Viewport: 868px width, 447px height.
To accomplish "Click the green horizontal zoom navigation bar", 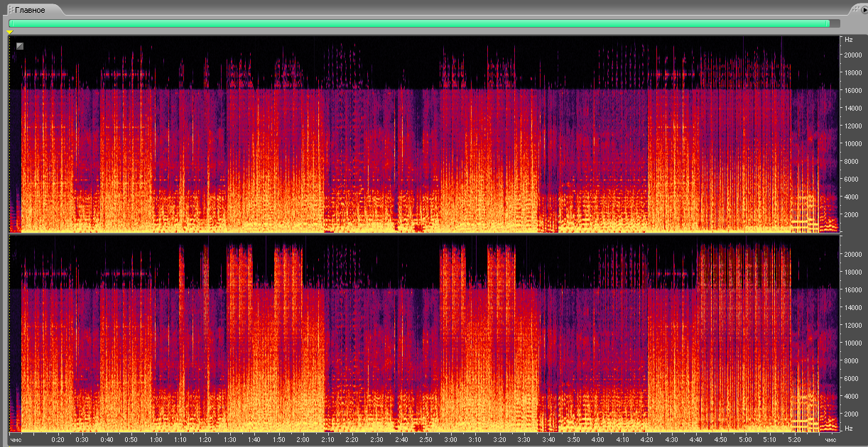I will 419,23.
